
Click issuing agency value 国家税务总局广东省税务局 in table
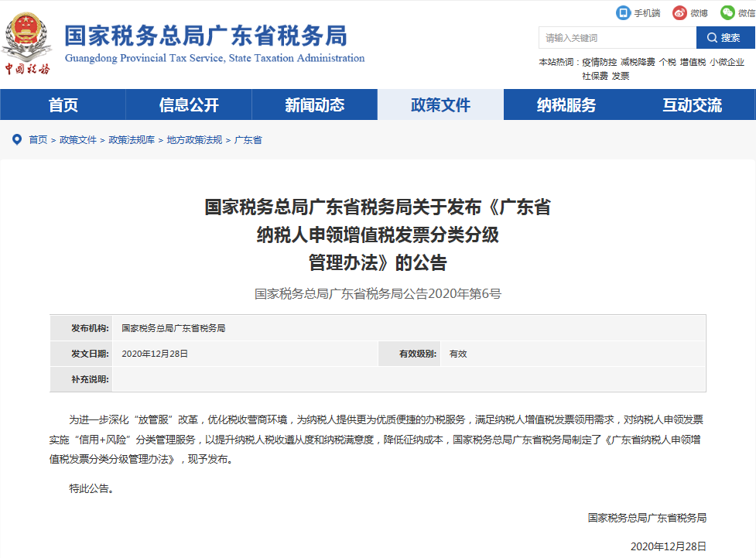[x=173, y=328]
